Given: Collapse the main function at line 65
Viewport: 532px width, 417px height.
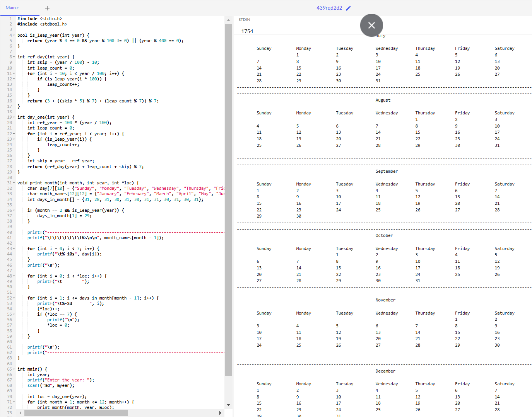Looking at the screenshot, I should [14, 369].
